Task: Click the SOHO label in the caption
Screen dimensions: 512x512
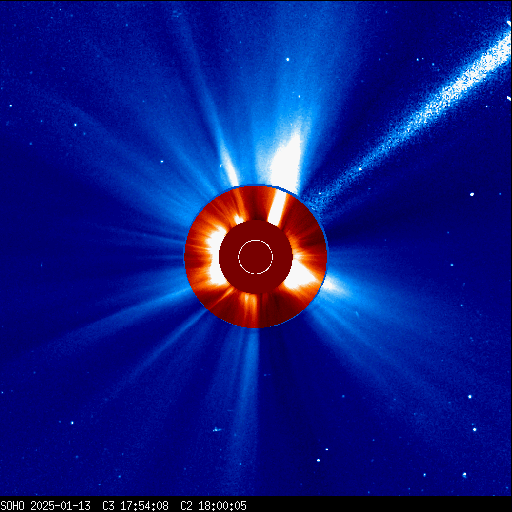Action: pos(13,506)
